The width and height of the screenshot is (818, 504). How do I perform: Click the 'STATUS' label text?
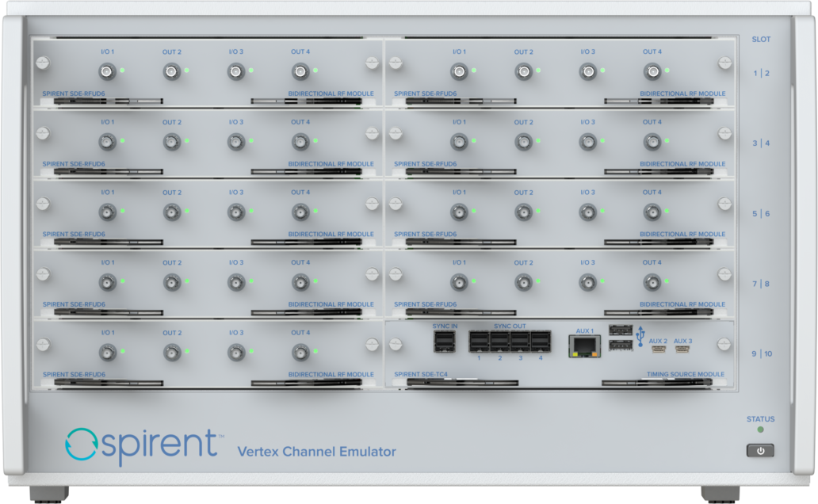(761, 419)
